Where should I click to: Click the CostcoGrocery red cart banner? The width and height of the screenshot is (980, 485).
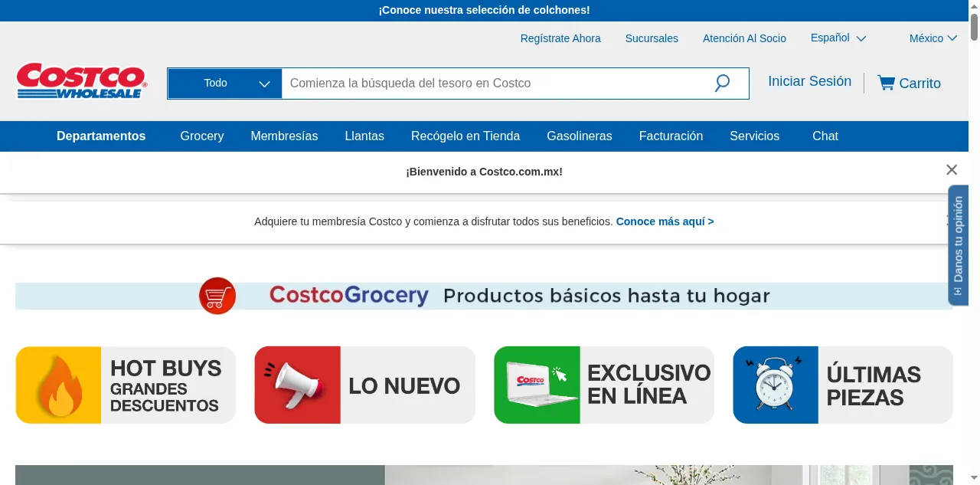(x=484, y=296)
